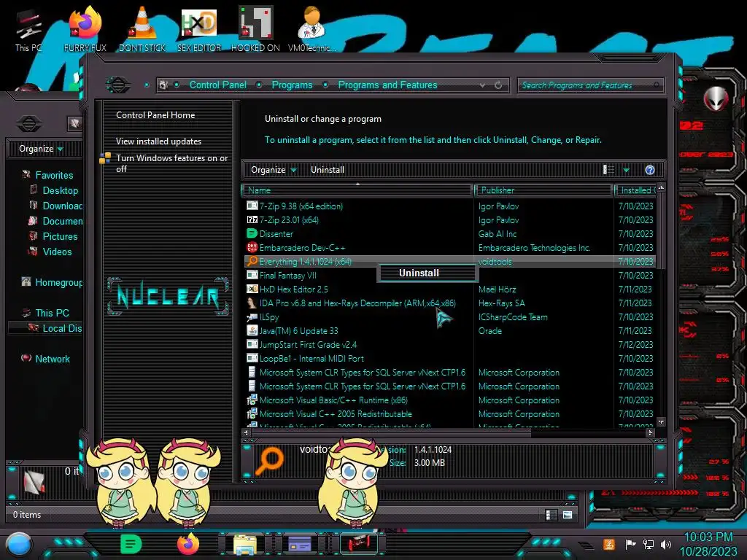Click the Embarcadero Dev-C++ program icon
Viewport: 747px width, 560px height.
point(252,248)
